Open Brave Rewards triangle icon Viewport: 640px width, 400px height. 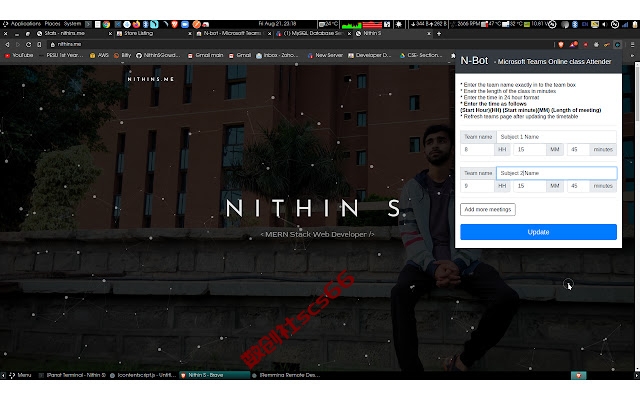(573, 44)
